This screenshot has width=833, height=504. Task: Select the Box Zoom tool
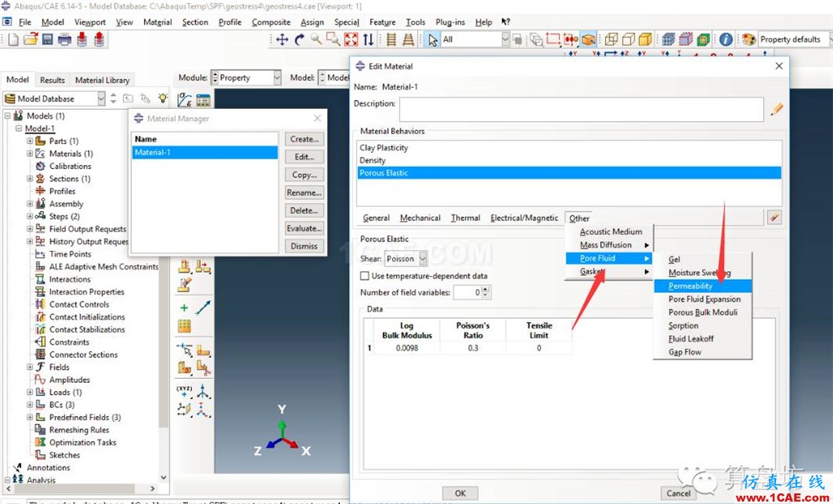[333, 39]
